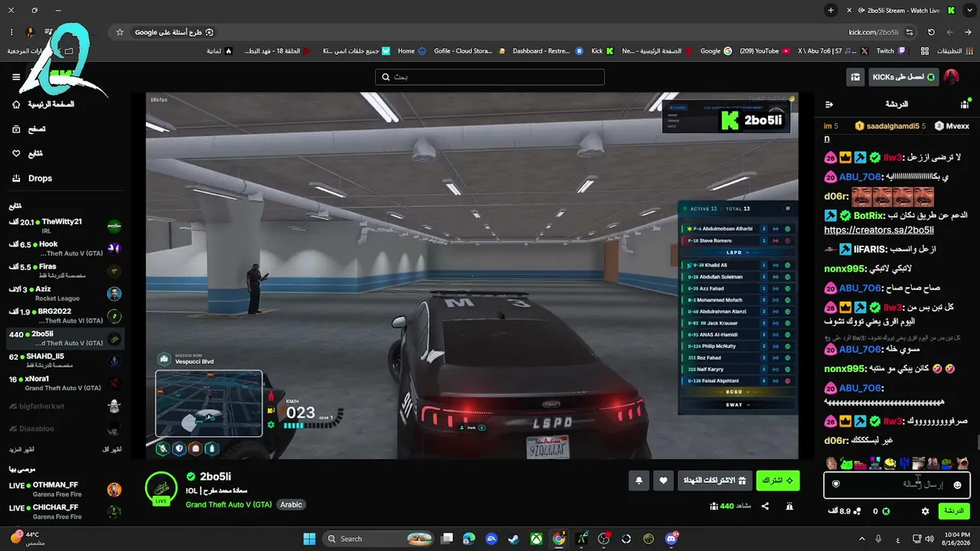
Task: Open the gift box icon beside KICKs button
Action: (855, 77)
